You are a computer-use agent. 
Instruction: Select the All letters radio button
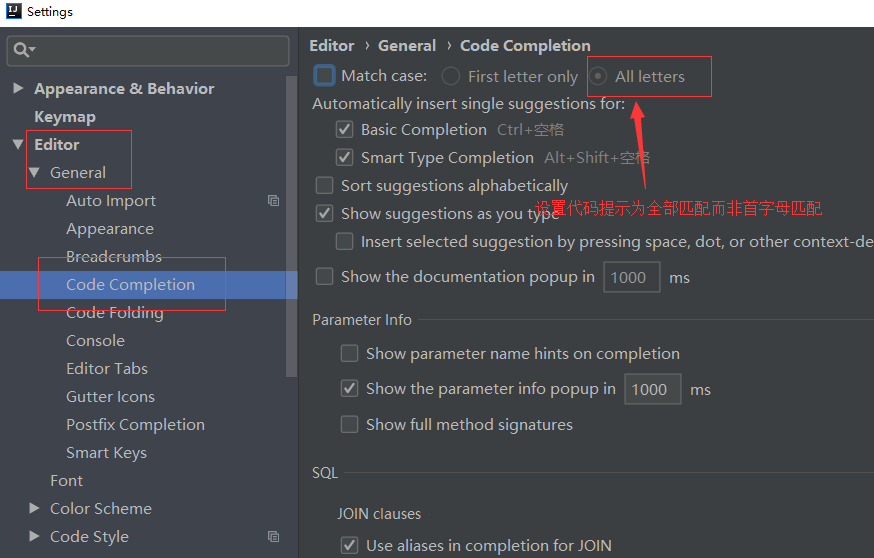pos(598,76)
